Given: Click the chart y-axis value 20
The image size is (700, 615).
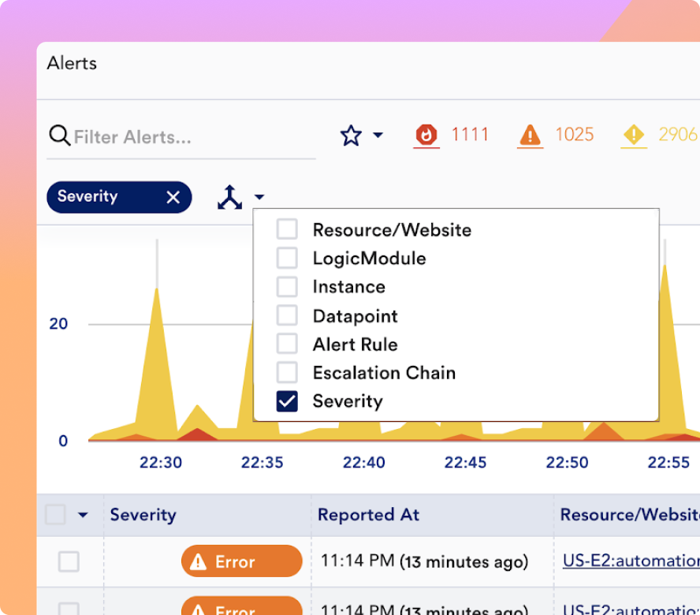Looking at the screenshot, I should tap(58, 323).
